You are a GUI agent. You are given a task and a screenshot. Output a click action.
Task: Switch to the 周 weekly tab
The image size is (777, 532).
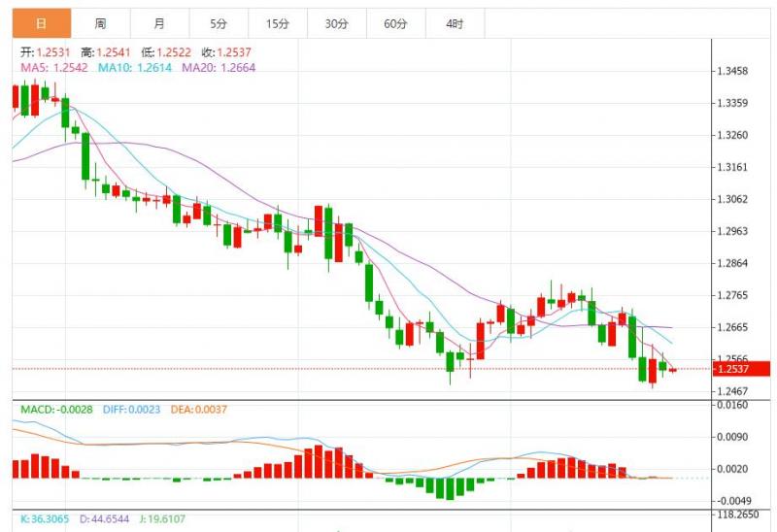click(101, 23)
